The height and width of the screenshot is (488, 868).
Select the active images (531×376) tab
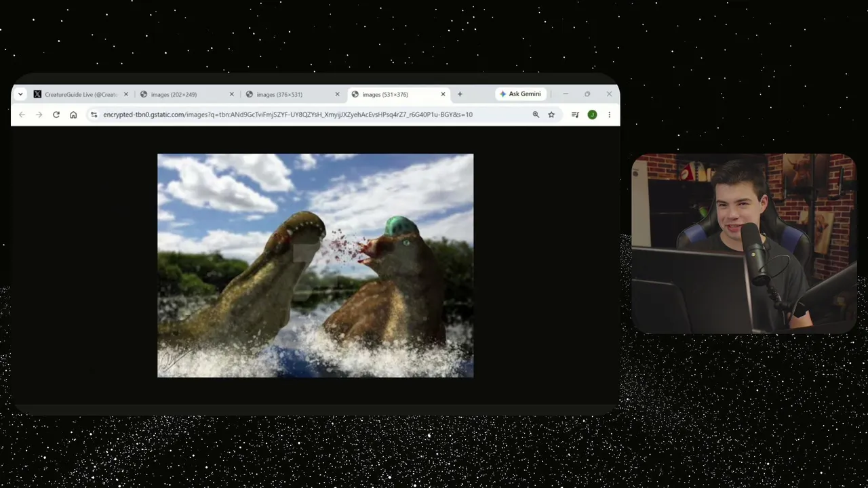398,94
